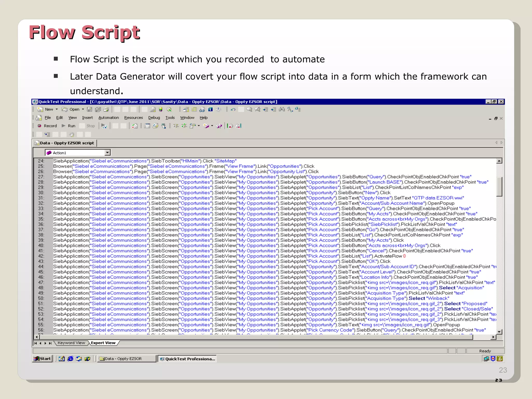Click the Comment block speech bubble icon

[249, 109]
